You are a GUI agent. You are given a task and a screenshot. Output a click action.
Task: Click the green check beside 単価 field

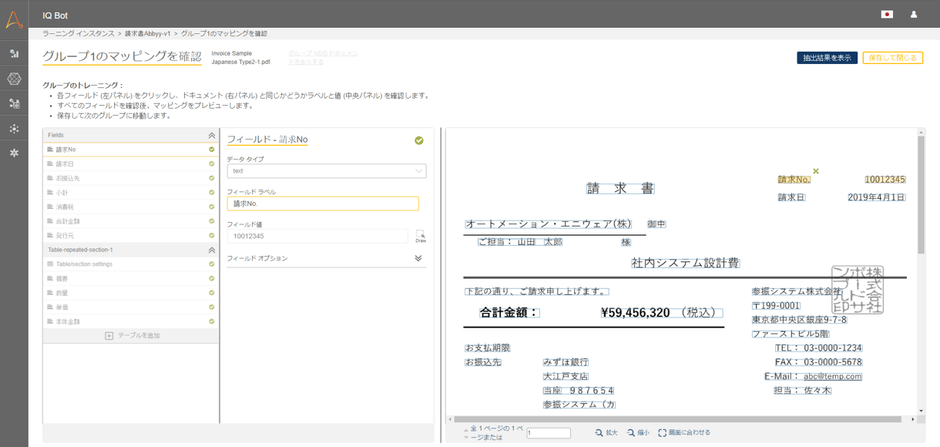(212, 307)
